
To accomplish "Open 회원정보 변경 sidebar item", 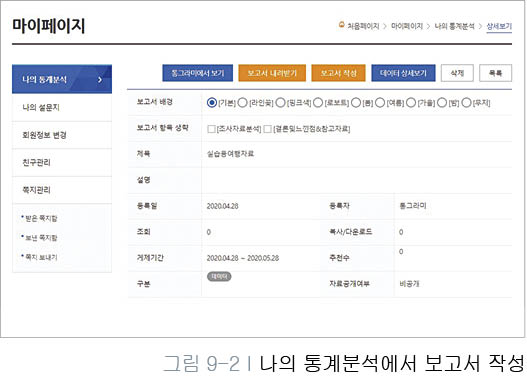I will click(x=62, y=135).
